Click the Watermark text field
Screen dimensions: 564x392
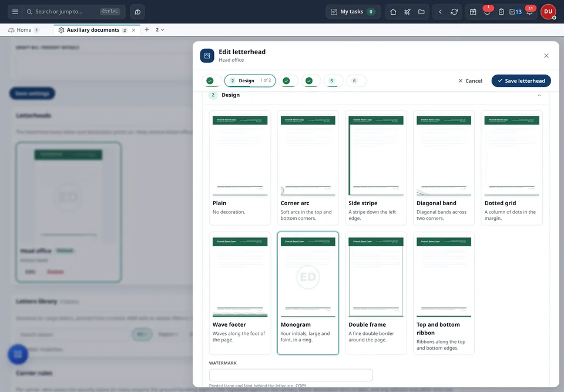(291, 375)
